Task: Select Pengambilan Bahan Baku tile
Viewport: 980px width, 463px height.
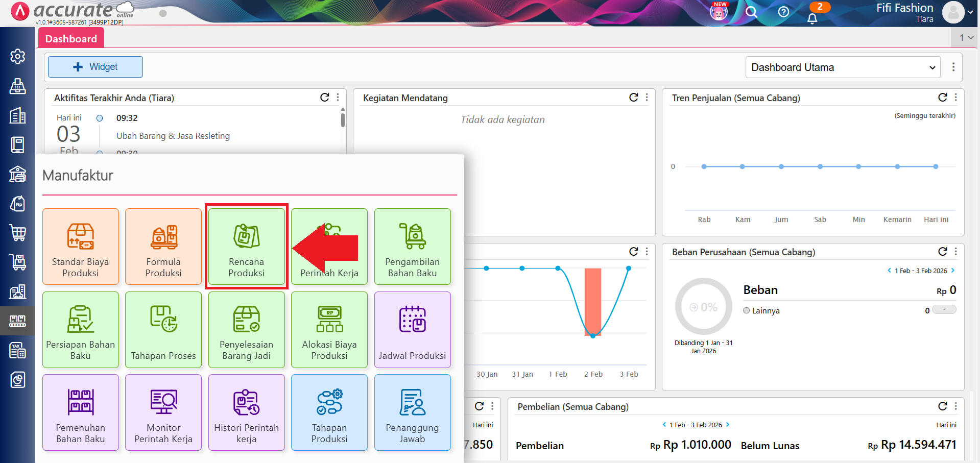Action: click(x=412, y=247)
